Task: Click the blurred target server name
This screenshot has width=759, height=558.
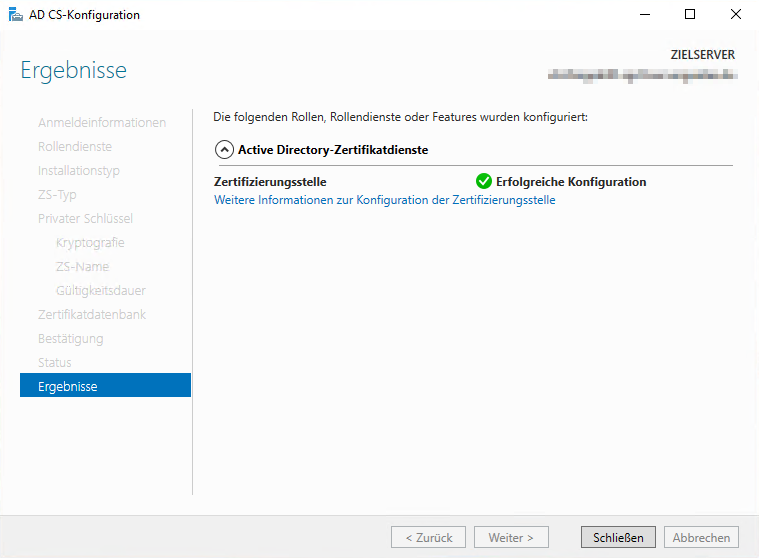Action: click(x=642, y=75)
